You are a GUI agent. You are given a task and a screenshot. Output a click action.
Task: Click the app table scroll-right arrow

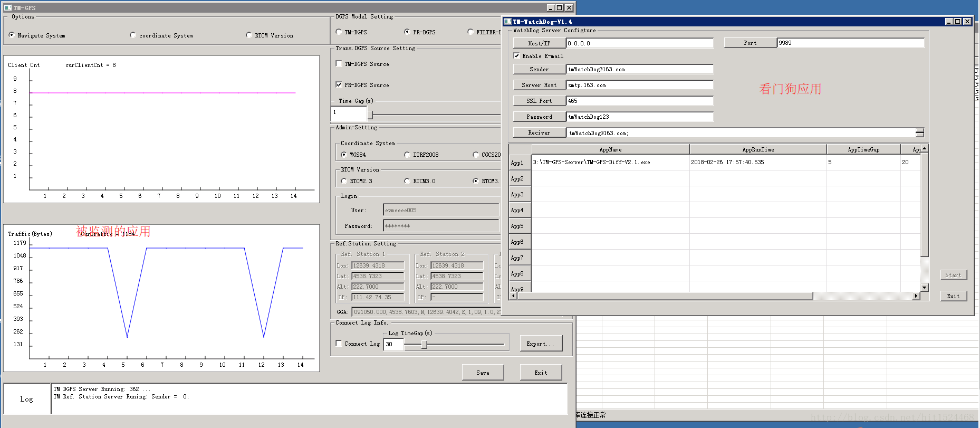coord(916,296)
